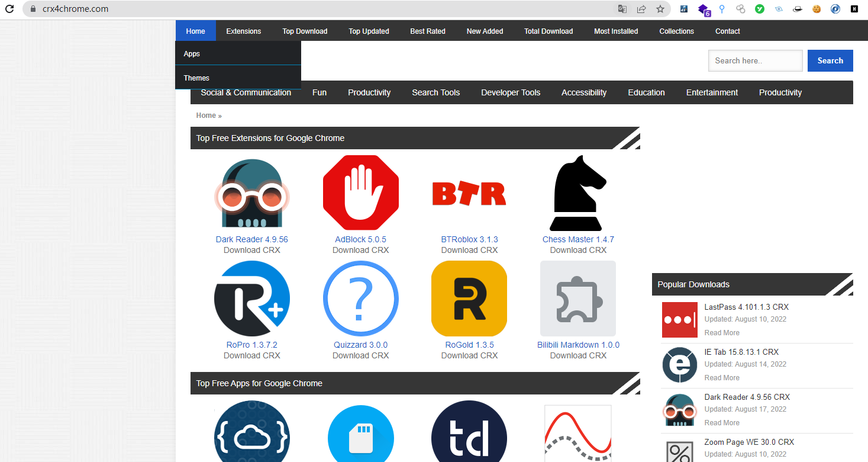868x462 pixels.
Task: Open the blue eye extension icon
Action: point(779,9)
